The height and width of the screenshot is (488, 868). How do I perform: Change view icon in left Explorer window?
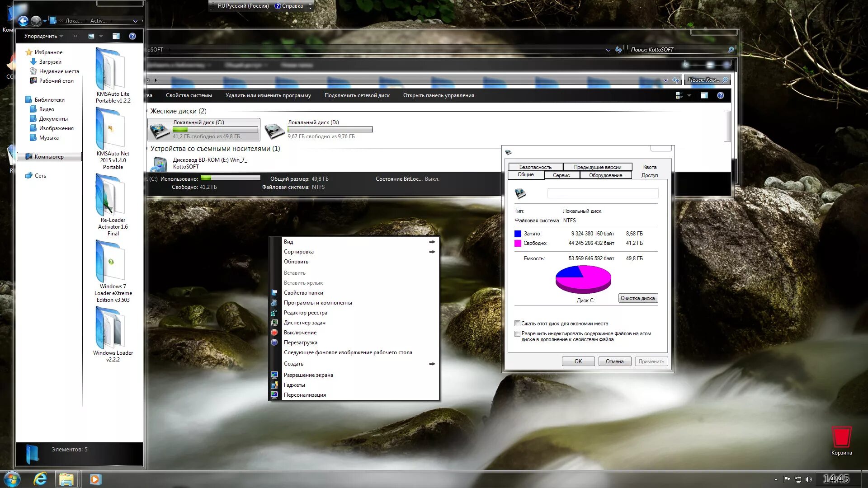(91, 36)
